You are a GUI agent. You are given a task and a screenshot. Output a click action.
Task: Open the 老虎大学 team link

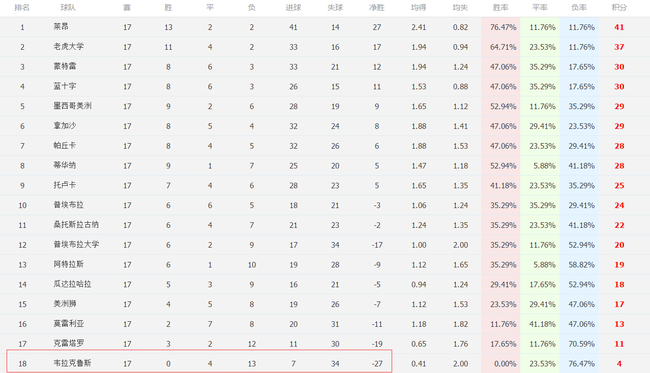pos(68,46)
